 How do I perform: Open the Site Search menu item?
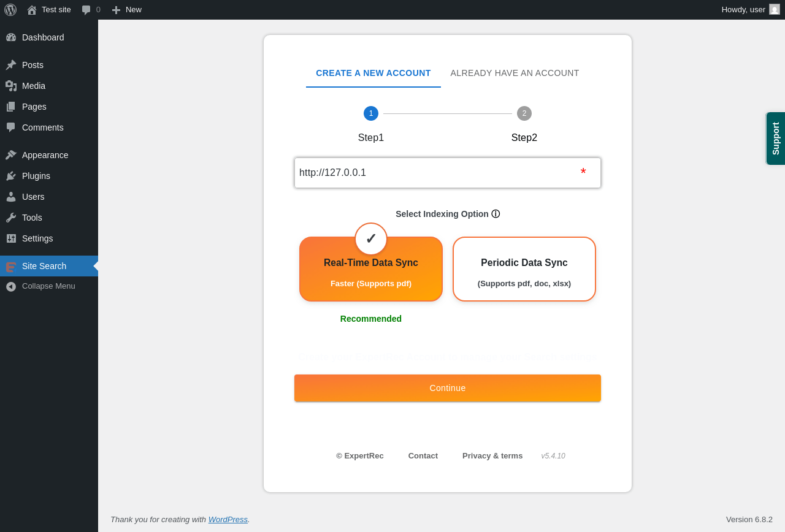pos(49,266)
